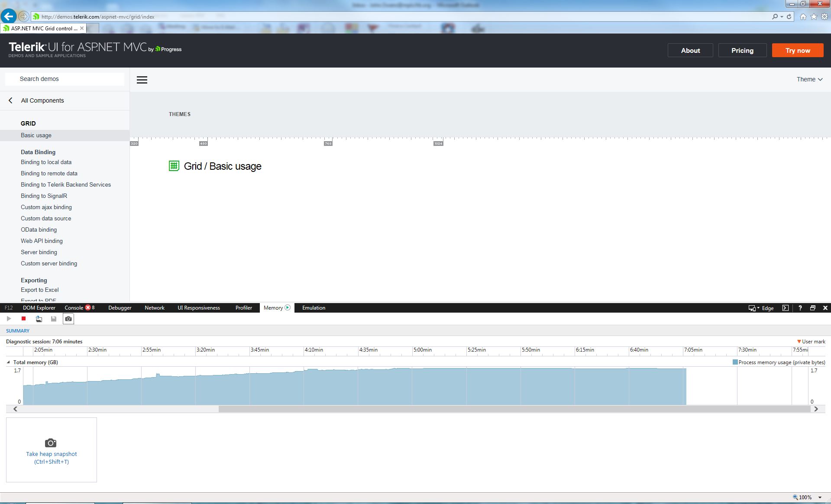Click the orange Try now button
The height and width of the screenshot is (504, 831).
tap(798, 50)
